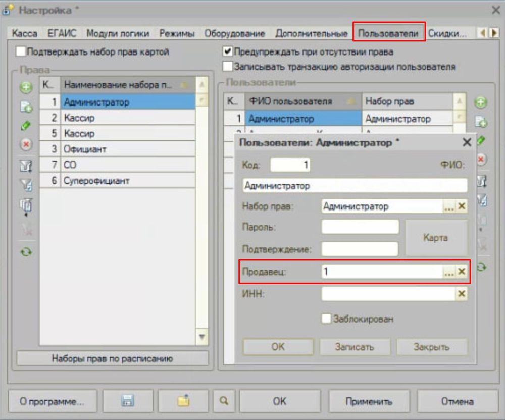Viewport: 505px width, 420px height.
Task: Click the copy rights set icon in the Права panel
Action: [26, 107]
